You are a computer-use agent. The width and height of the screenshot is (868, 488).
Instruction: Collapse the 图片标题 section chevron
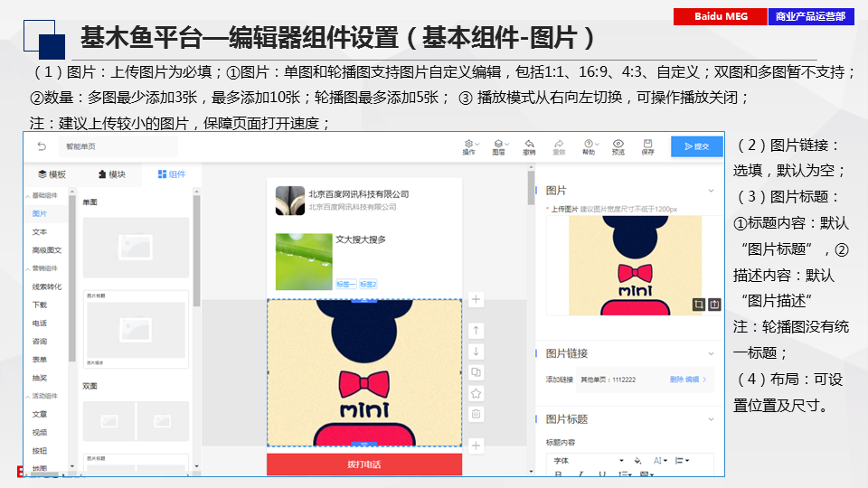click(711, 419)
